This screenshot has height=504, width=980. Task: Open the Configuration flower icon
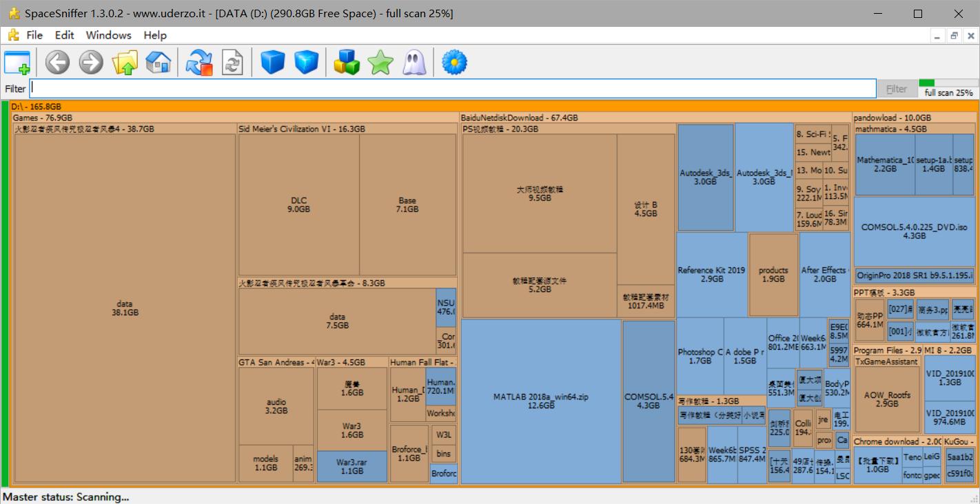[x=453, y=62]
